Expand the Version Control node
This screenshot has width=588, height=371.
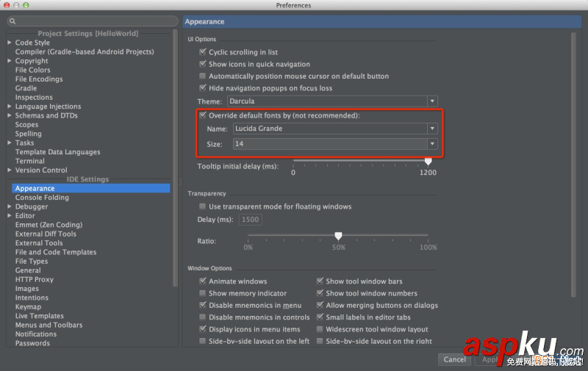10,170
